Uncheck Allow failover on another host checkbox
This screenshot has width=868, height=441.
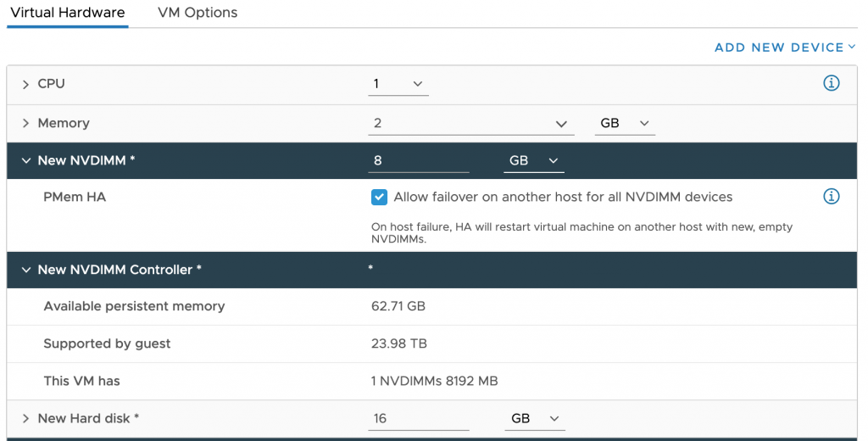click(x=380, y=197)
